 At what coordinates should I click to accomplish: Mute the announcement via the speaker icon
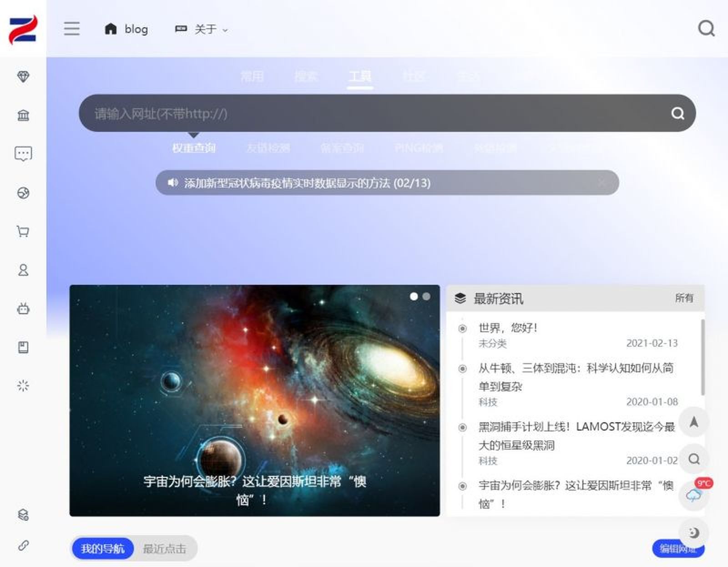[172, 183]
